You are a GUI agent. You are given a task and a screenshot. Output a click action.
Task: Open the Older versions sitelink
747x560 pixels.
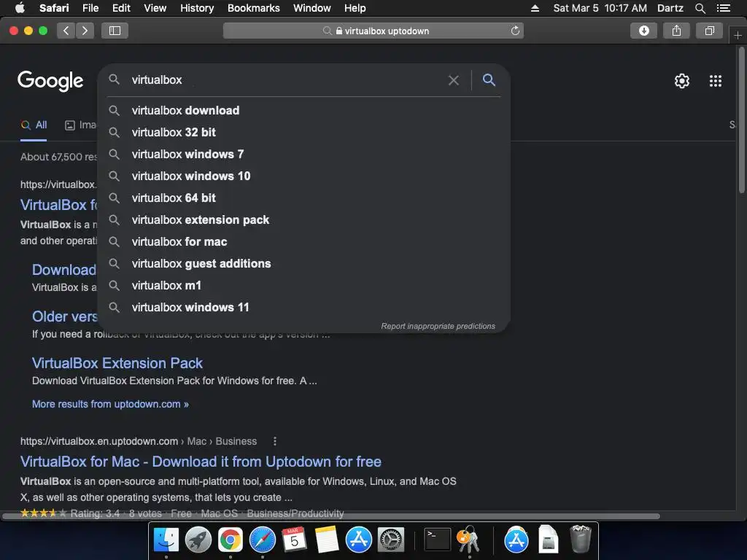coord(64,316)
